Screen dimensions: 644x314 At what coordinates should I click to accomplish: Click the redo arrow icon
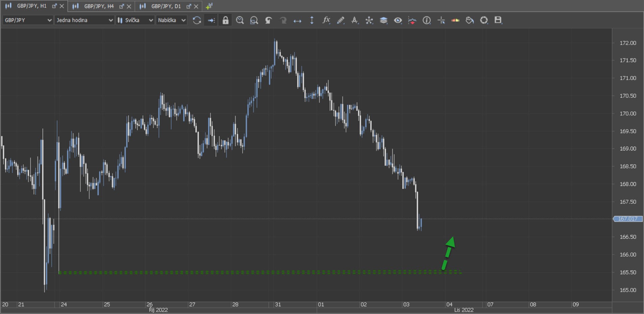tap(283, 20)
